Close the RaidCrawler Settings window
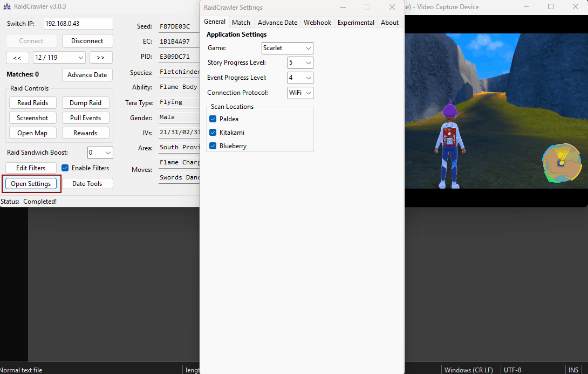This screenshot has height=374, width=588. [392, 7]
